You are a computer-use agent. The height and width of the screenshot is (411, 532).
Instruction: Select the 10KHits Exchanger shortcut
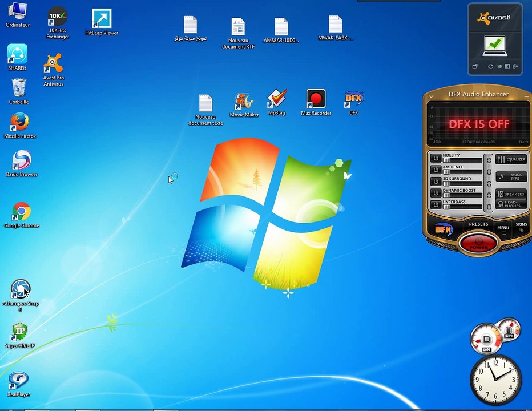click(57, 23)
